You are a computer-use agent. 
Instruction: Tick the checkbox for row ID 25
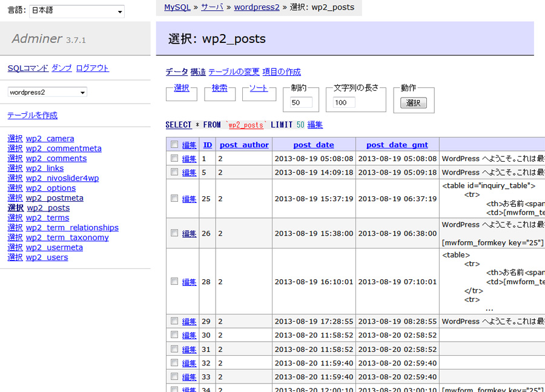[x=174, y=199]
